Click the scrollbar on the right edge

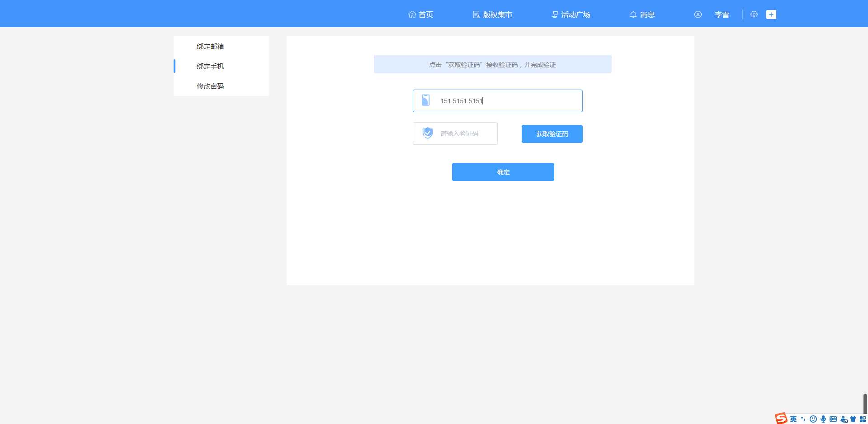(x=865, y=403)
